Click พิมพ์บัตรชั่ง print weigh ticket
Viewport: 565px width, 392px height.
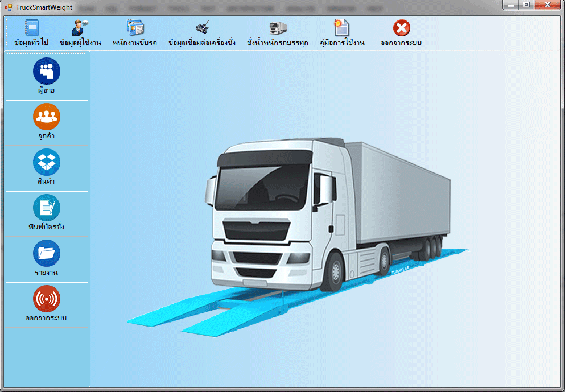tap(47, 213)
